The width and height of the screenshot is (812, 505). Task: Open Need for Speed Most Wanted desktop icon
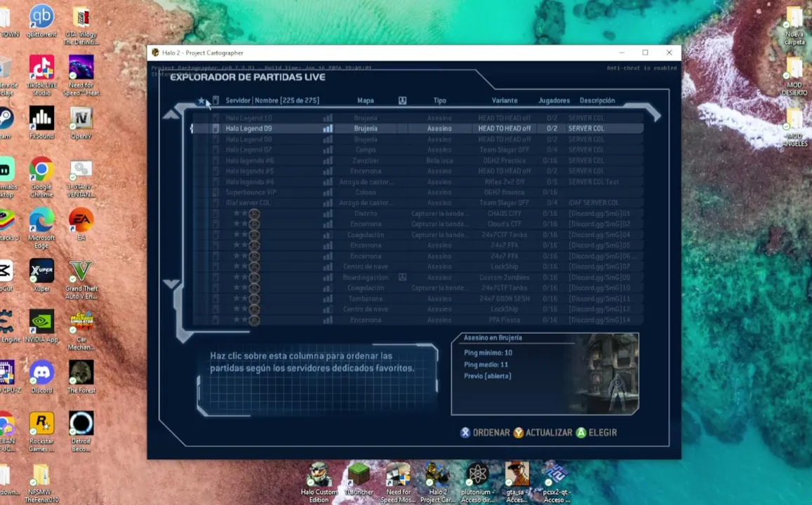[398, 483]
